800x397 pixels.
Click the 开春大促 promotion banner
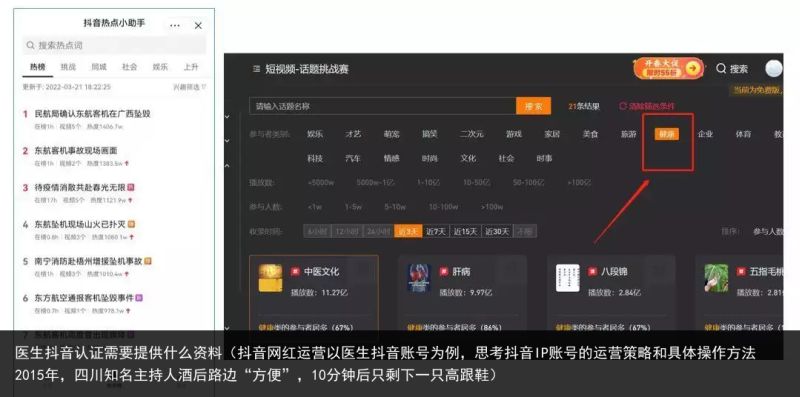[668, 68]
